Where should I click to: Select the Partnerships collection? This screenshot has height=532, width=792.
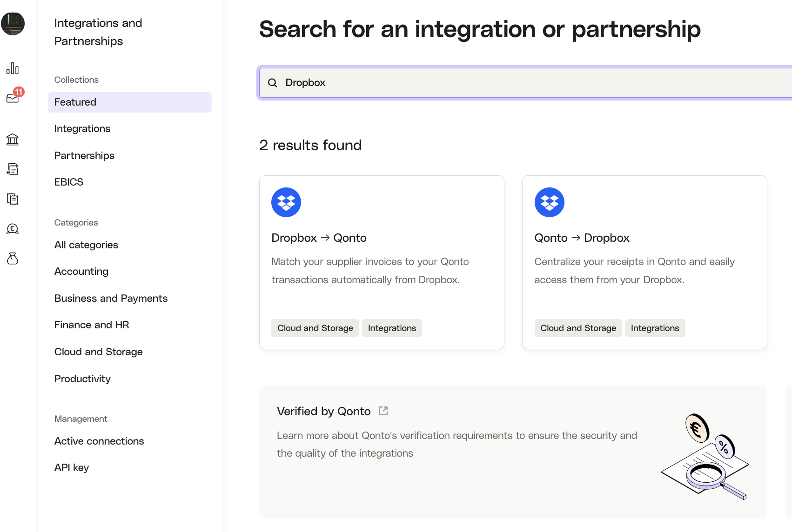tap(84, 156)
